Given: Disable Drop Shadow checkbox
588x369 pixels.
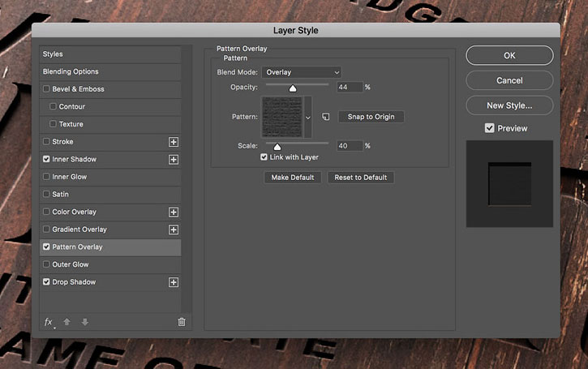Looking at the screenshot, I should [46, 281].
